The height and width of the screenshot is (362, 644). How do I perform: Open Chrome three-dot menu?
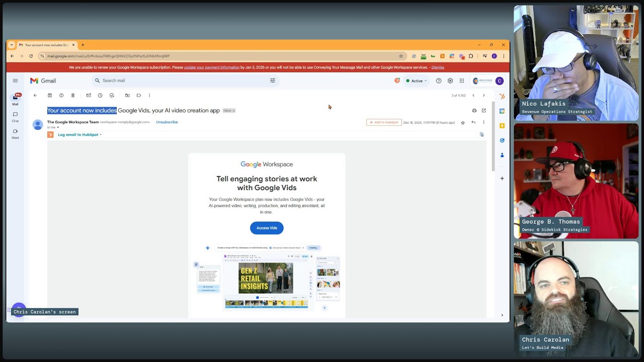[x=504, y=56]
